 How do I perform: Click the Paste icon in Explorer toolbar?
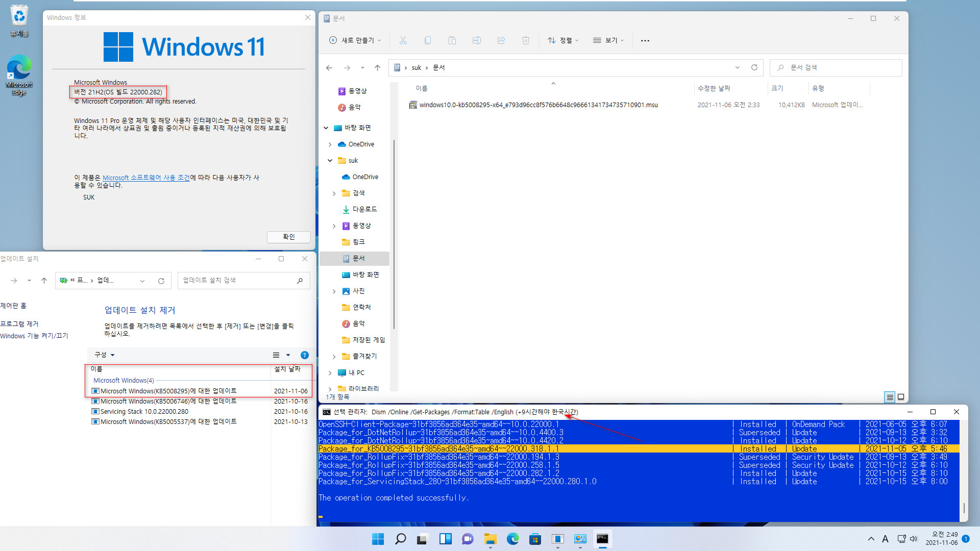(x=452, y=40)
